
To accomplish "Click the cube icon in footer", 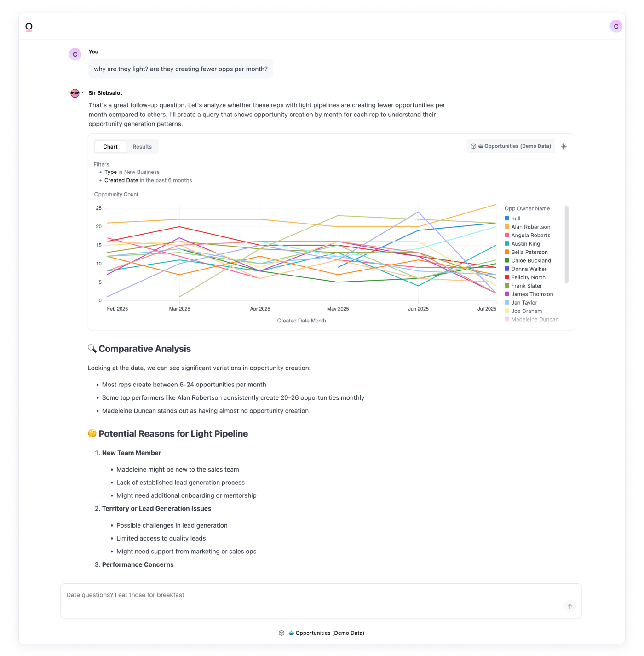I will tap(282, 633).
